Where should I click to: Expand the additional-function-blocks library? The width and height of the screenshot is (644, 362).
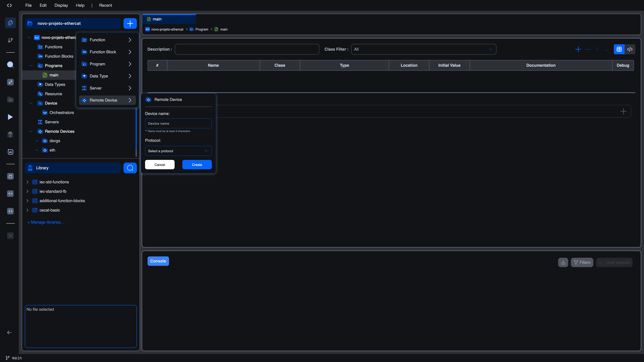27,201
